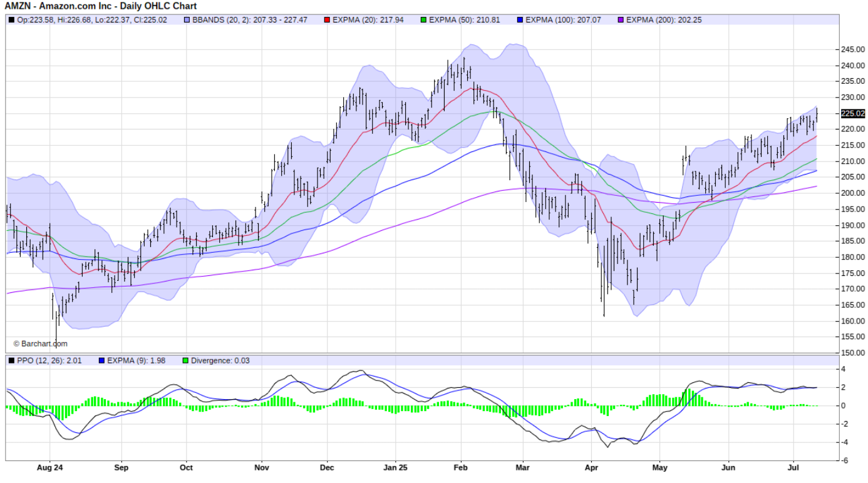
Task: Click the 'Jul' date axis label
Action: 793,467
